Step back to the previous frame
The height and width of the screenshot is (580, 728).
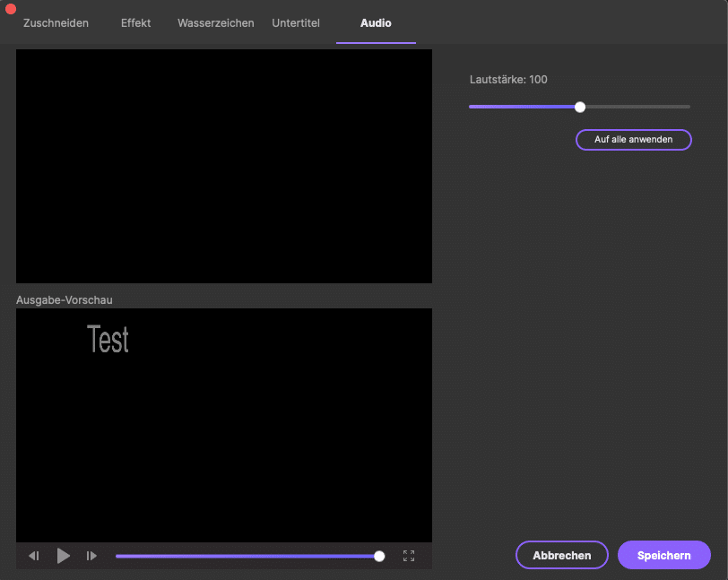[x=34, y=556]
